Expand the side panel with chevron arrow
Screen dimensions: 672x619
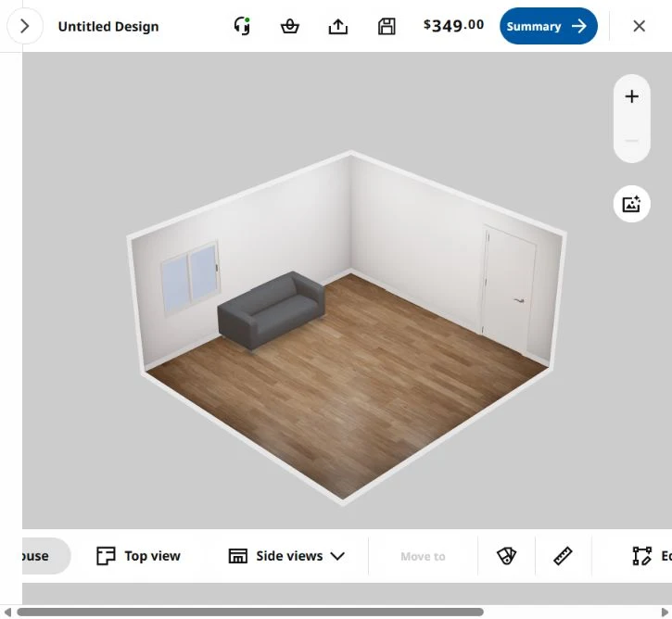click(x=25, y=26)
